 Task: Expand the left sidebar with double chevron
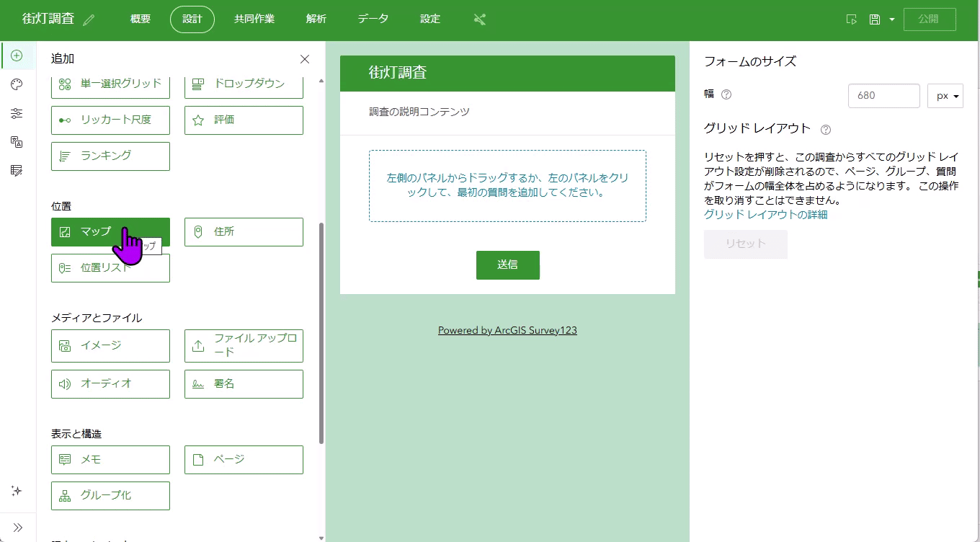tap(17, 527)
